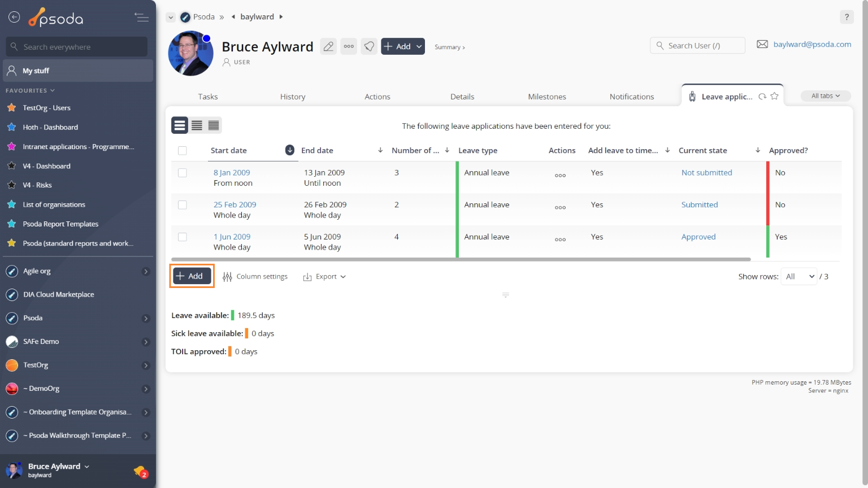Expand the Agile org sidebar entry
Viewport: 868px width, 488px height.
[146, 272]
